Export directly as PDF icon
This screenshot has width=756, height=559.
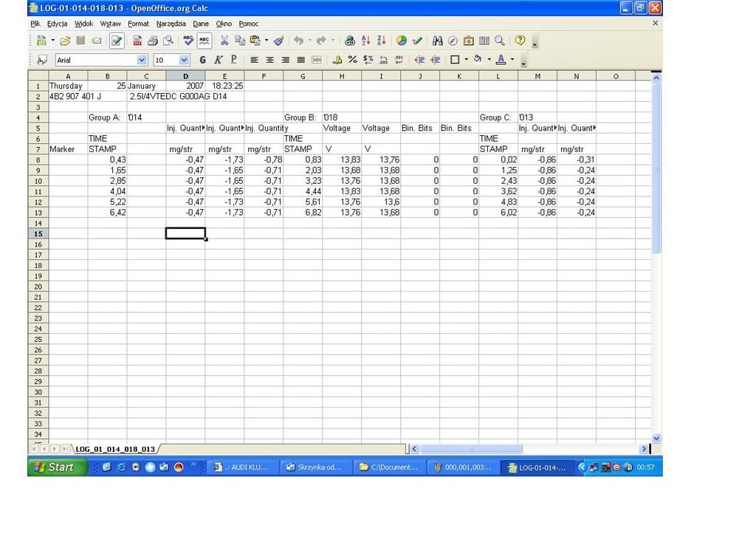coord(137,41)
